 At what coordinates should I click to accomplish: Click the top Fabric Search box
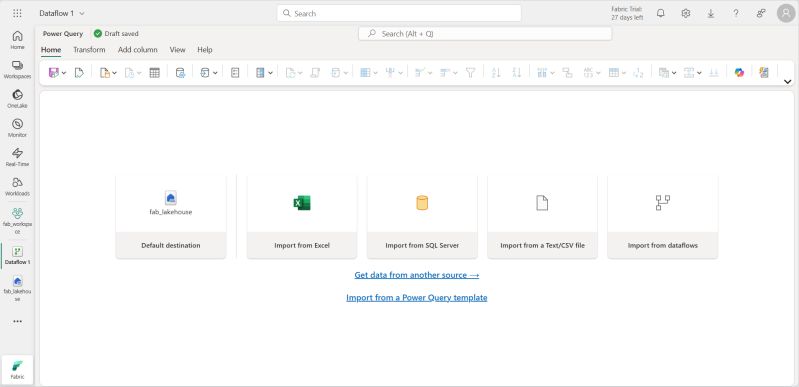[x=399, y=13]
